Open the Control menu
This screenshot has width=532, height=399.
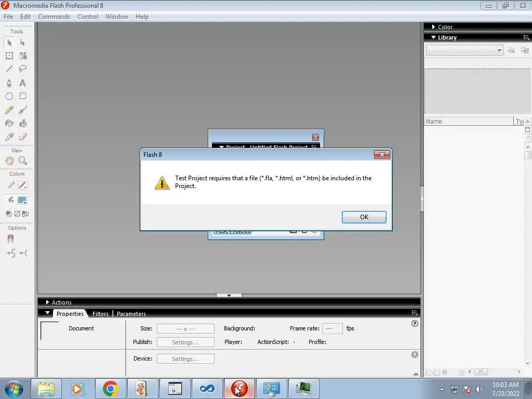click(87, 17)
